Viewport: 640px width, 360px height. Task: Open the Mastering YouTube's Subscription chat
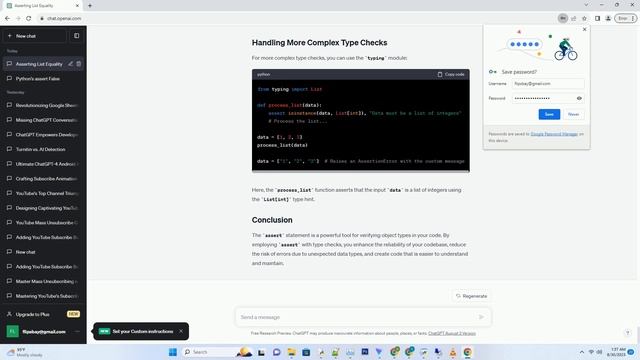(x=43, y=296)
